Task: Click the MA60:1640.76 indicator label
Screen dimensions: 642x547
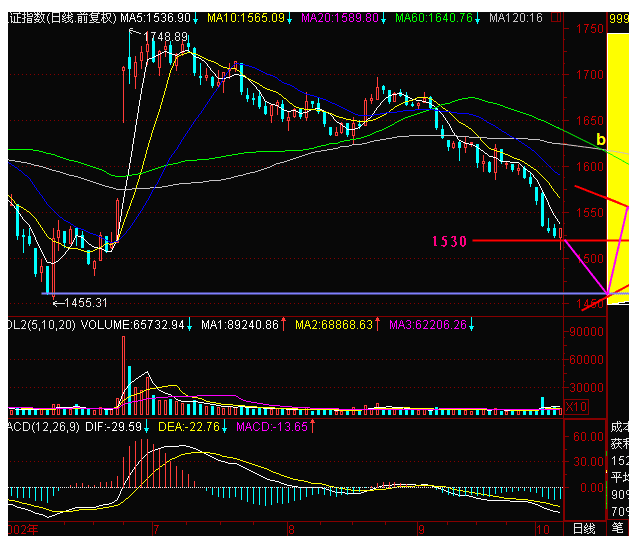Action: click(x=434, y=18)
